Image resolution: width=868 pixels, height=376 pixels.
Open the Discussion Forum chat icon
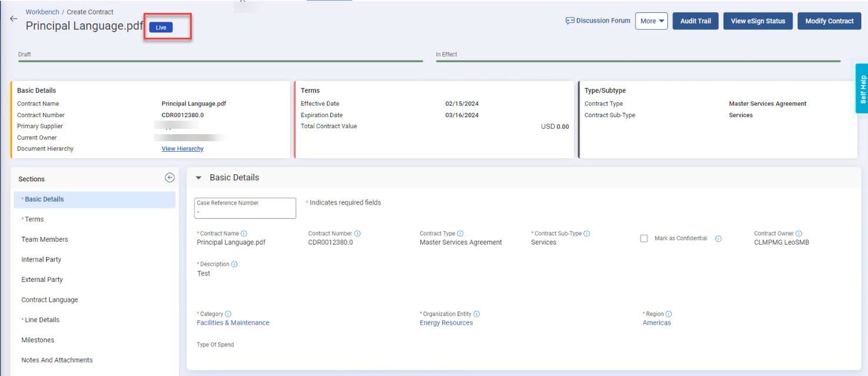(569, 21)
